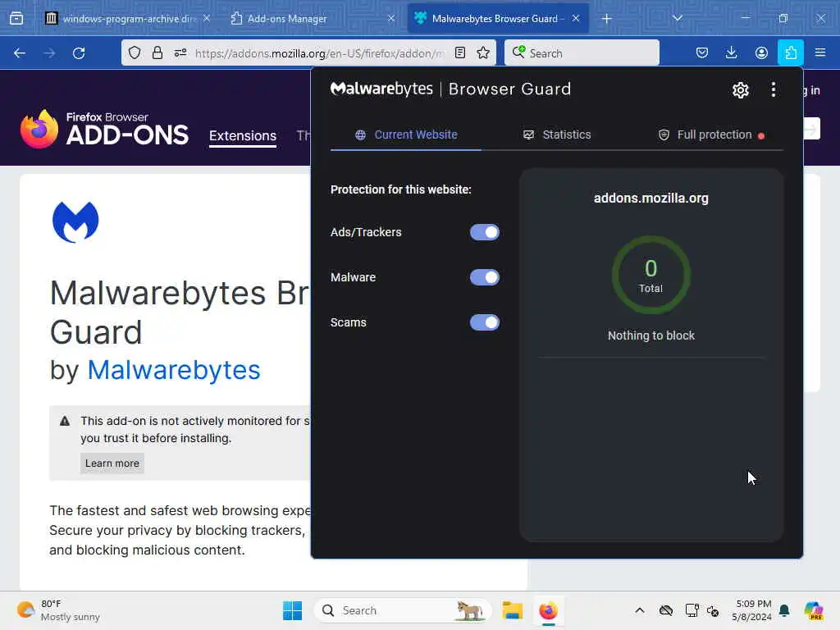Open Browser Guard three-dot menu
The image size is (840, 630).
click(773, 89)
